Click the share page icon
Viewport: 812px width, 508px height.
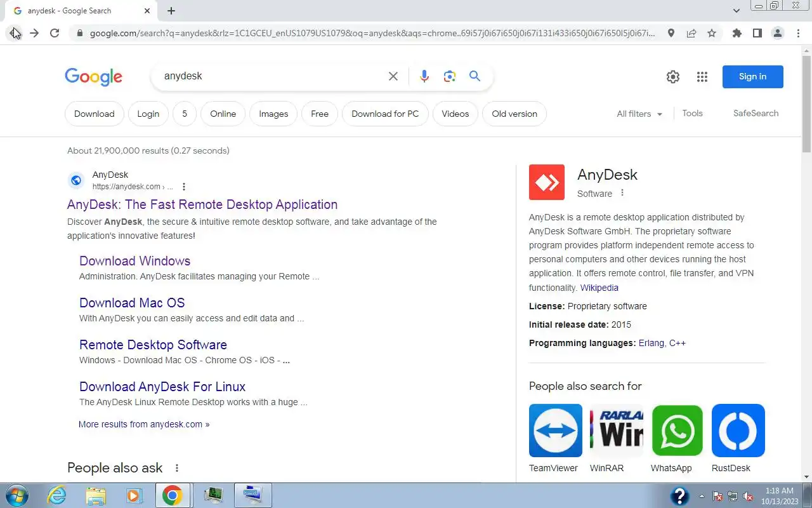(691, 33)
